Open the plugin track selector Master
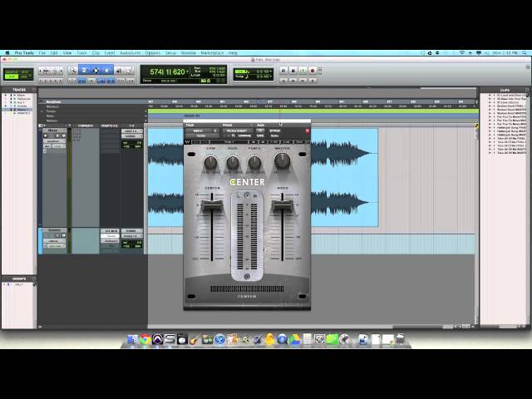 click(x=199, y=131)
